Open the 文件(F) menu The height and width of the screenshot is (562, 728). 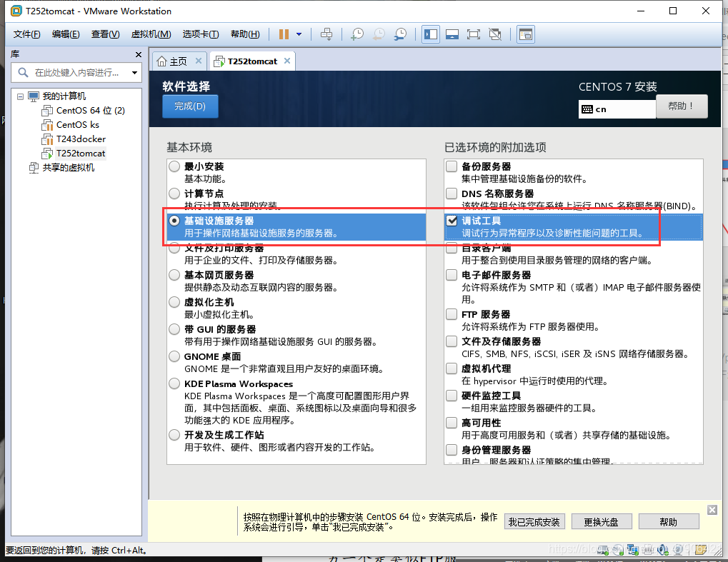tap(26, 34)
